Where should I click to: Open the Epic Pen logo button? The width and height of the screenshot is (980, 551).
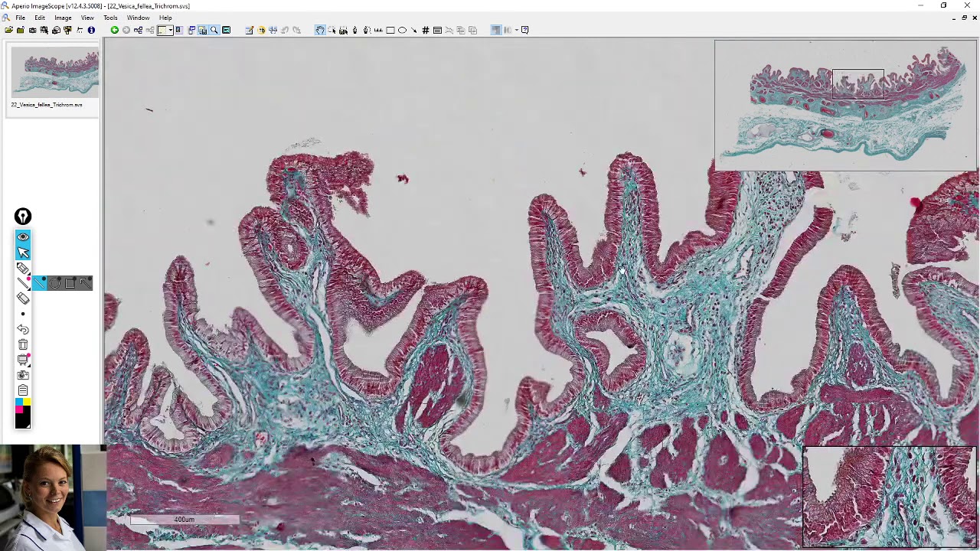tap(23, 217)
